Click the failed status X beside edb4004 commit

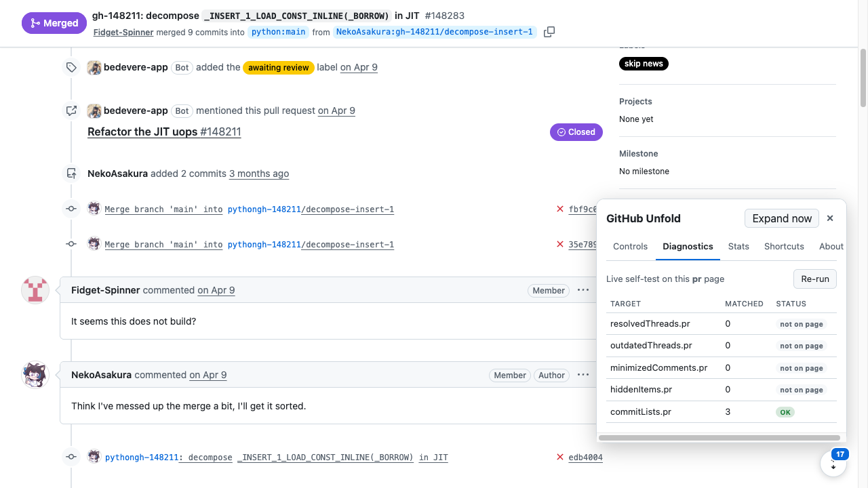(560, 457)
